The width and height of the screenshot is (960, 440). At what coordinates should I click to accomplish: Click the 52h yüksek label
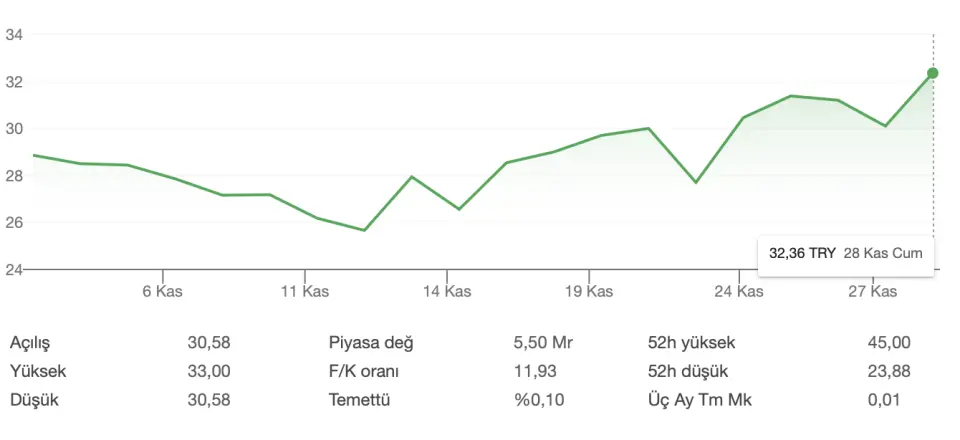pos(691,343)
